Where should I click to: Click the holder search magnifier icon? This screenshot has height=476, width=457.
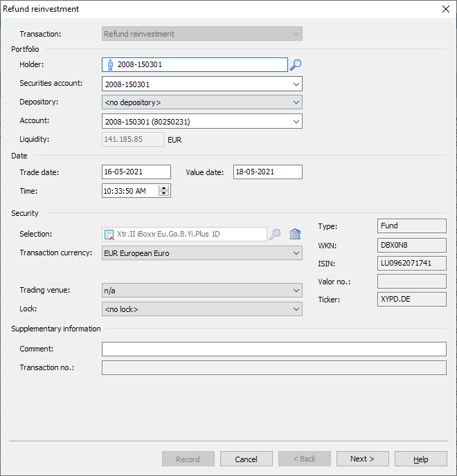pyautogui.click(x=296, y=65)
